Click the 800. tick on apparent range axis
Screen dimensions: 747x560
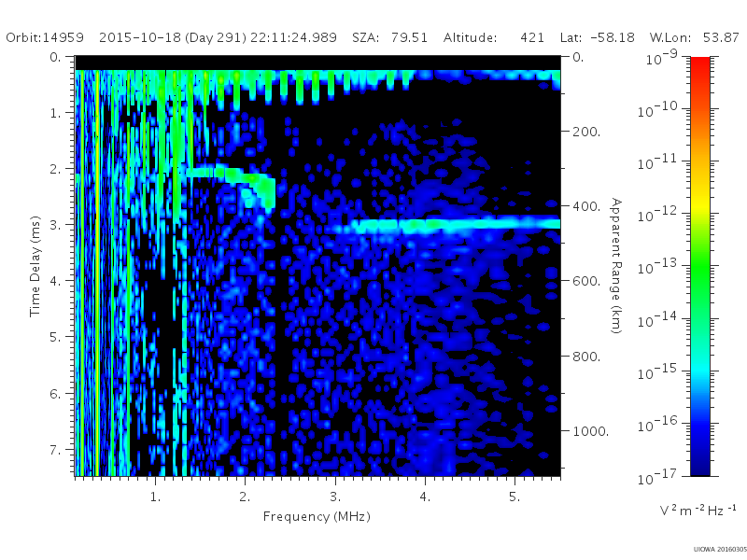[586, 357]
